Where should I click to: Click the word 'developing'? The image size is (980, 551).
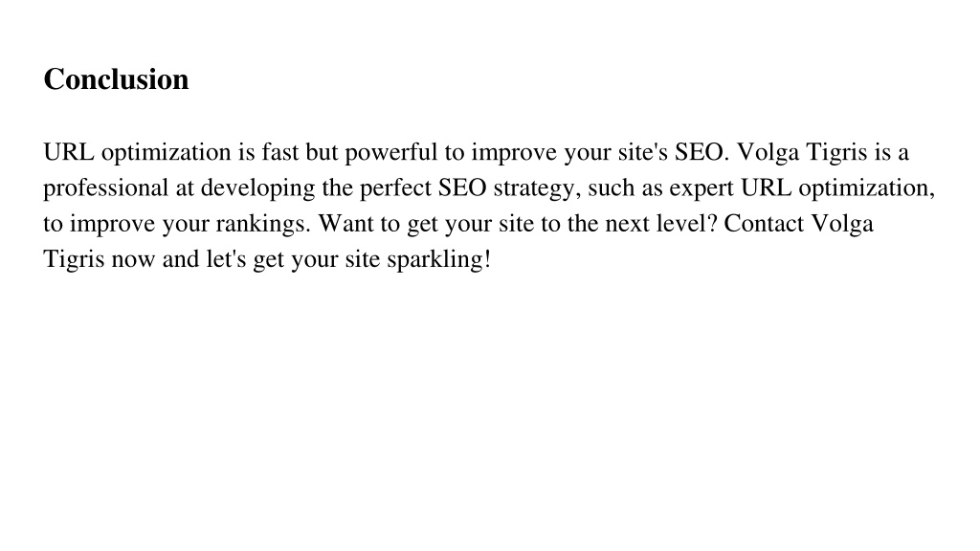pos(257,188)
